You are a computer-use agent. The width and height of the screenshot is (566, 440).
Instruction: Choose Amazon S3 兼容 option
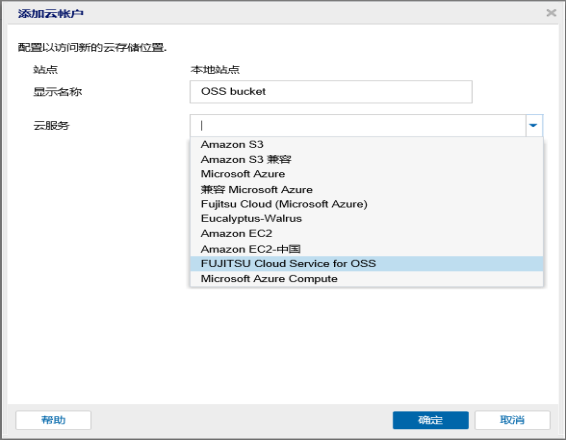(x=366, y=159)
